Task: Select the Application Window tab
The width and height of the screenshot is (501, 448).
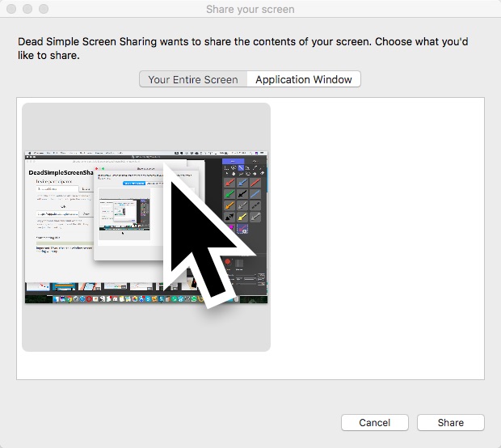Action: pos(304,79)
